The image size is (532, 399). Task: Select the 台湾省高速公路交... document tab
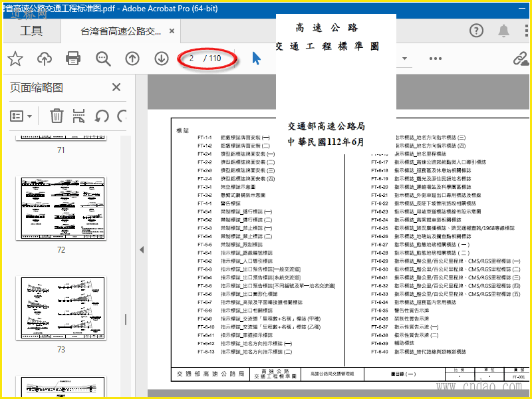(120, 31)
